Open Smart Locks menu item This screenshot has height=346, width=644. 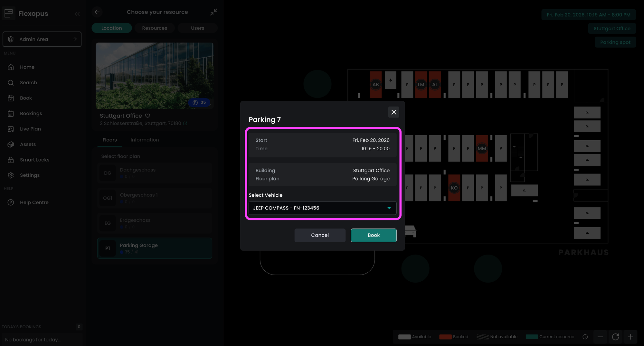[34, 160]
